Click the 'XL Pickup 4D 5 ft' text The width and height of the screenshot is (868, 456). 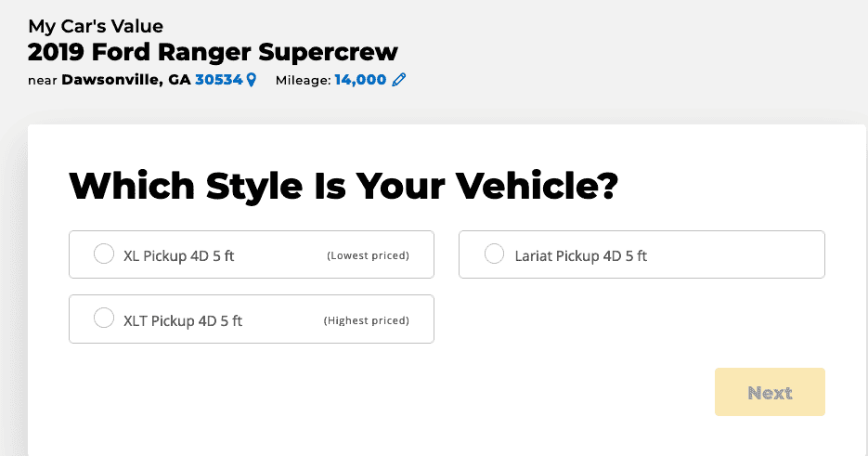tap(179, 256)
